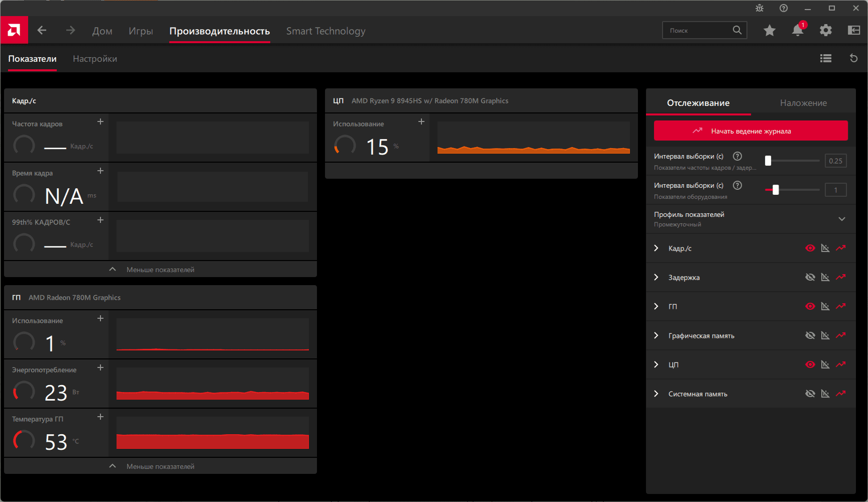Adjust the hardware sampling interval slider

click(x=792, y=190)
